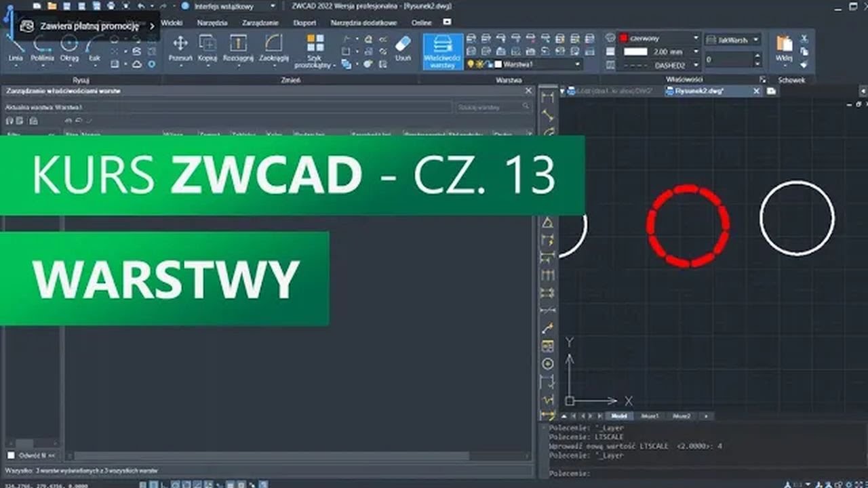868x488 pixels.
Task: Click the Usuń eraser tool
Action: click(403, 48)
